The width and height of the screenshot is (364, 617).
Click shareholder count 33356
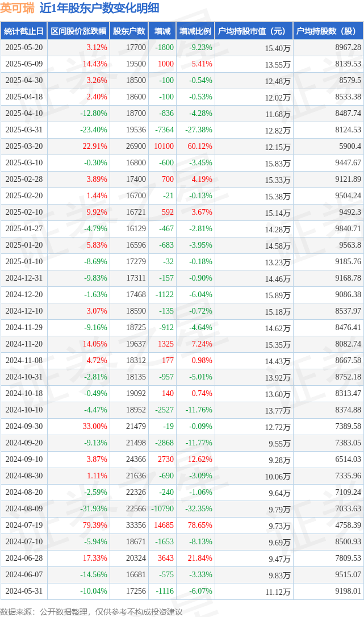(x=136, y=525)
